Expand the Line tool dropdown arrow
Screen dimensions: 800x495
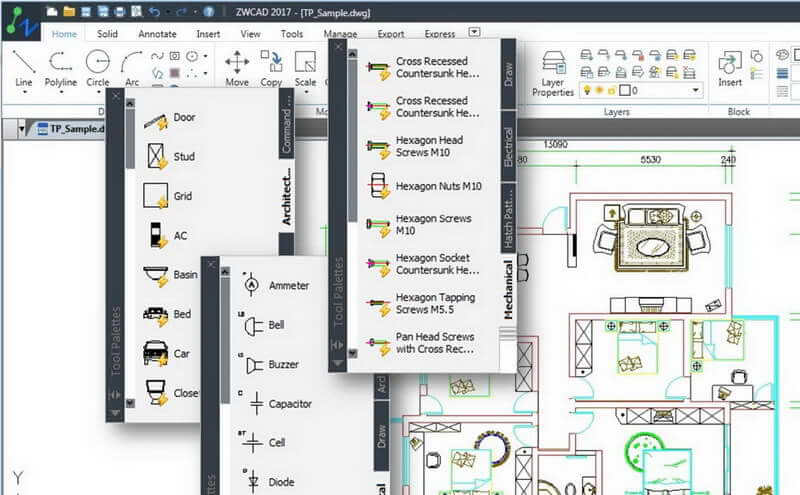[x=23, y=92]
